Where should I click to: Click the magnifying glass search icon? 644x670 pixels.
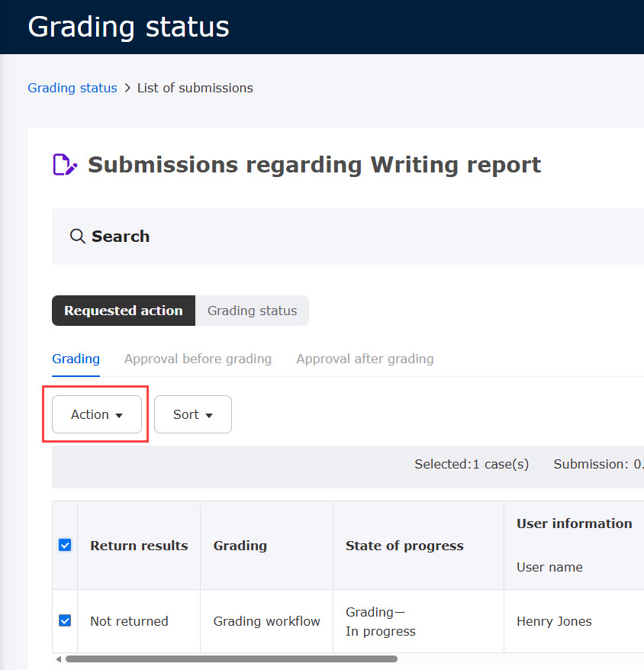click(x=77, y=237)
